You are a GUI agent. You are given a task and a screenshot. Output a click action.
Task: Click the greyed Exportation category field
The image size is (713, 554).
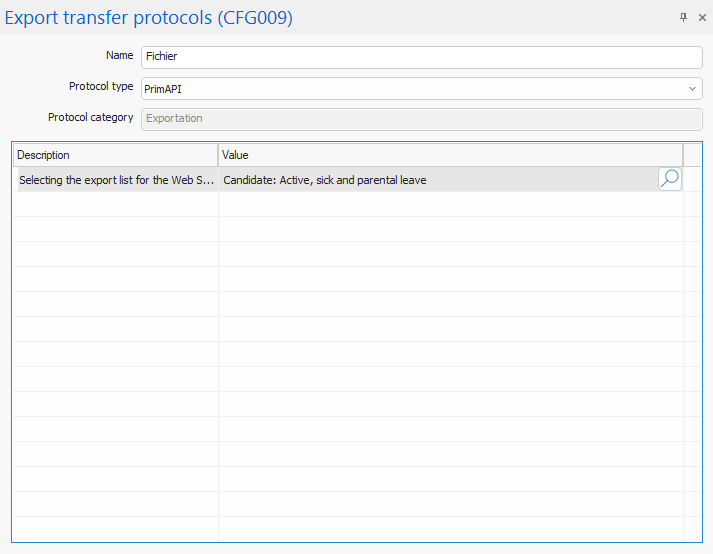pyautogui.click(x=420, y=119)
